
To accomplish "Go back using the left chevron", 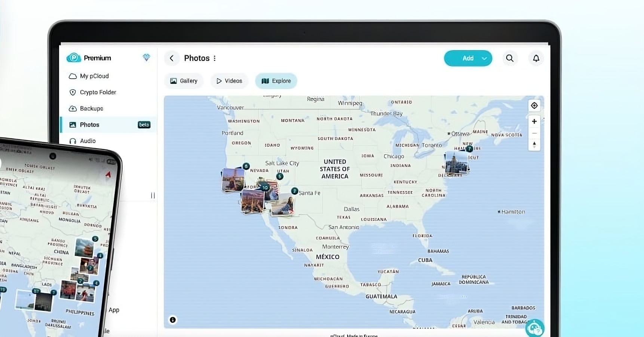I will point(172,58).
